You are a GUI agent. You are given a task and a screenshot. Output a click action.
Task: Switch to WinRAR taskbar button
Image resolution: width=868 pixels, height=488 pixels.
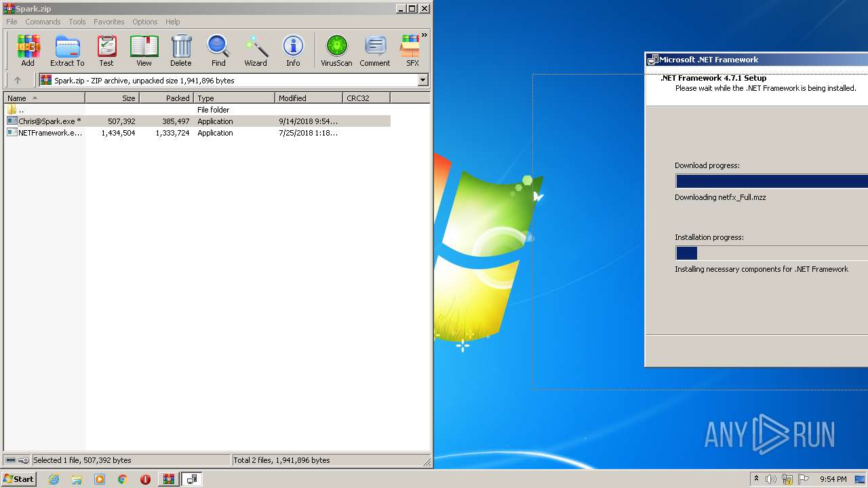pos(168,479)
